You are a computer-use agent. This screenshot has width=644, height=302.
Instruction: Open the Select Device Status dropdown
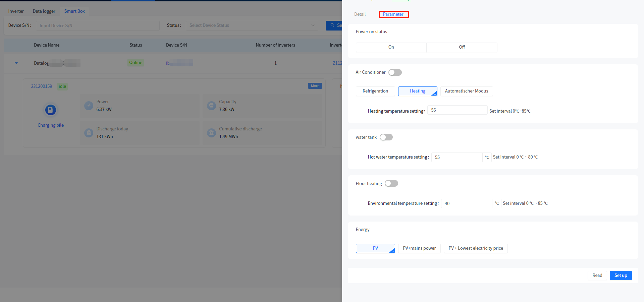tap(252, 25)
